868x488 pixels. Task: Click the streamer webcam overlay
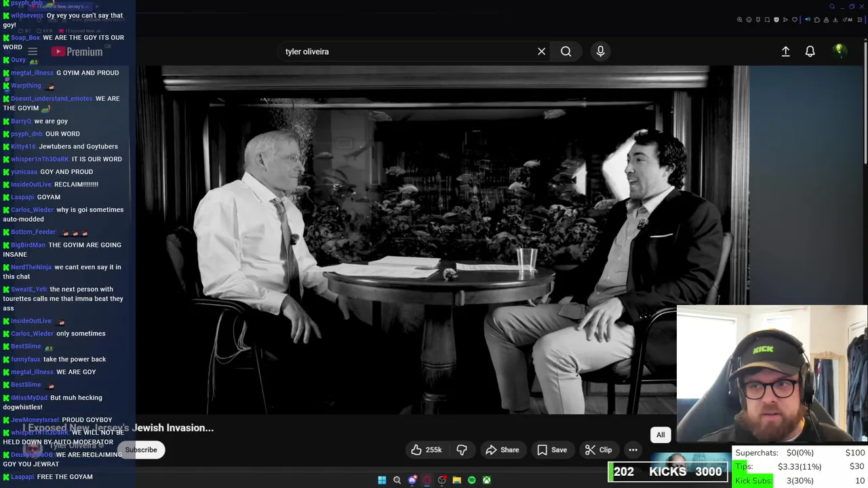click(x=772, y=374)
